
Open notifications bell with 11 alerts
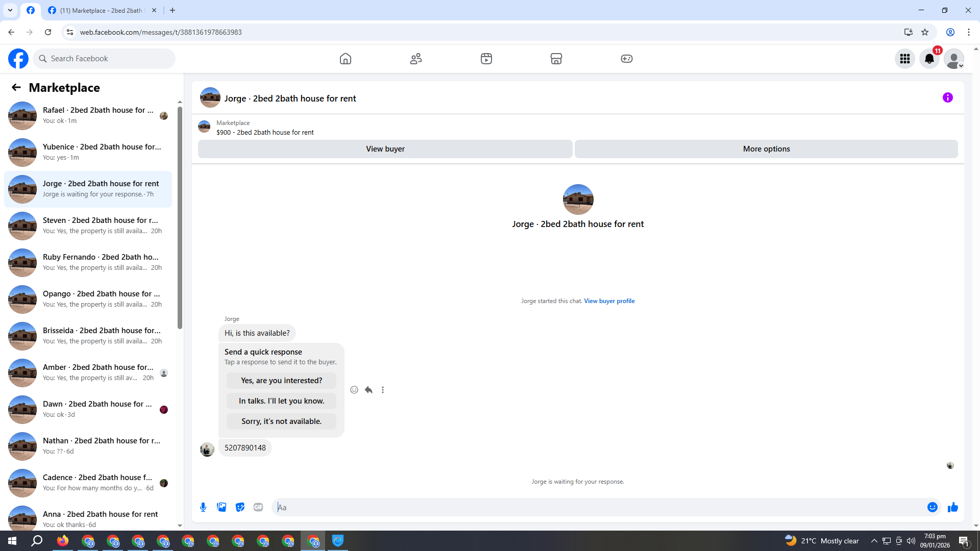(x=929, y=59)
